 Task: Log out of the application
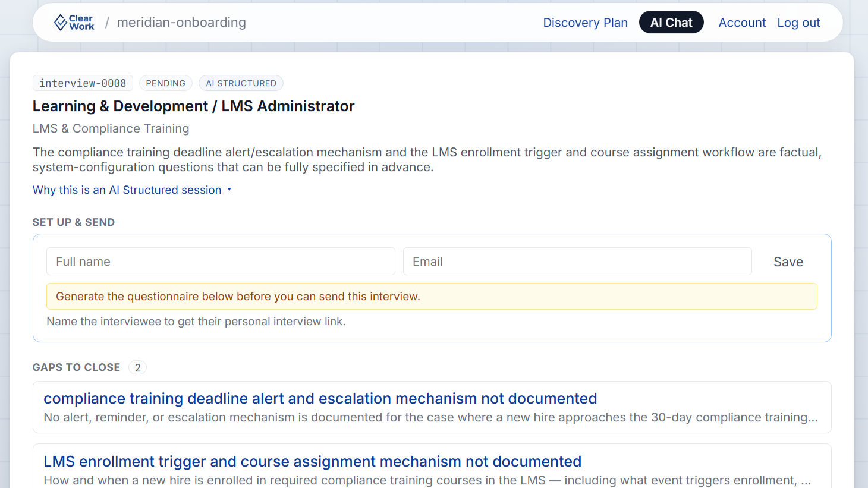(x=798, y=23)
